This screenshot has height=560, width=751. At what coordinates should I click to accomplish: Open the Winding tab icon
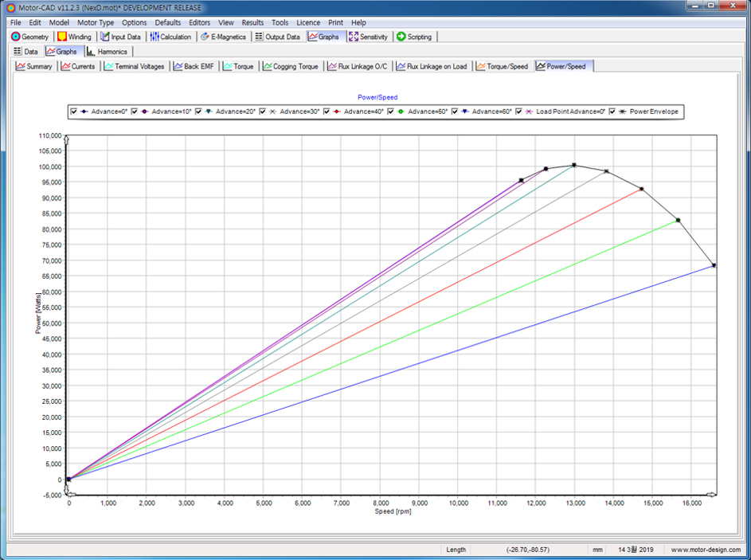(62, 37)
